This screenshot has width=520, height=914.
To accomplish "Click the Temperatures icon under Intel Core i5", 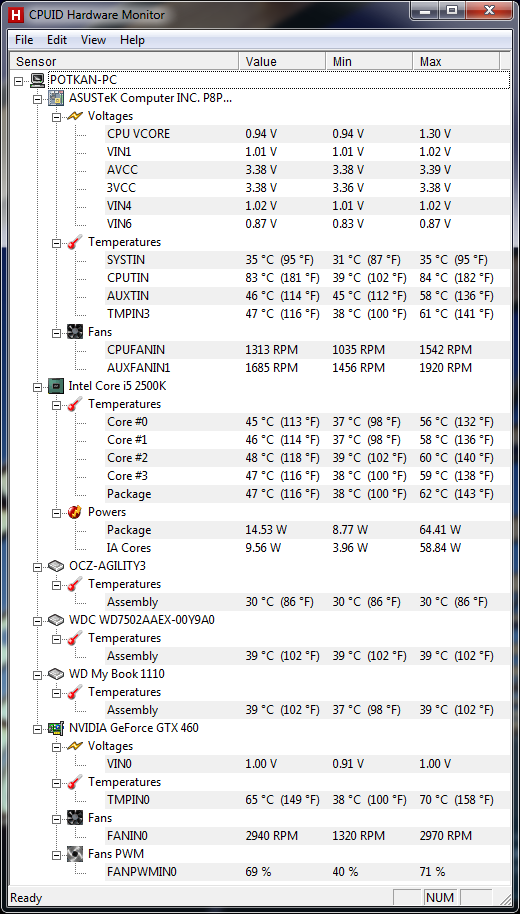I will [x=75, y=403].
